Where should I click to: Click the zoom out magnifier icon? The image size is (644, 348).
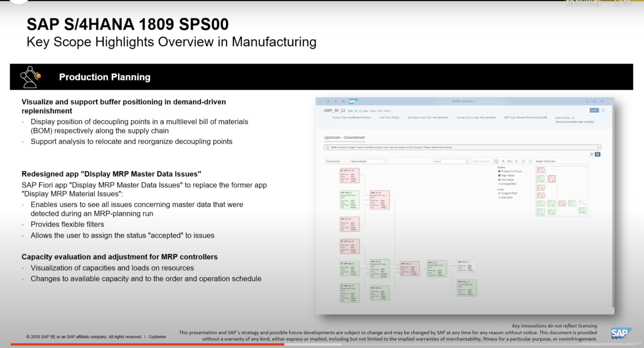point(516,161)
